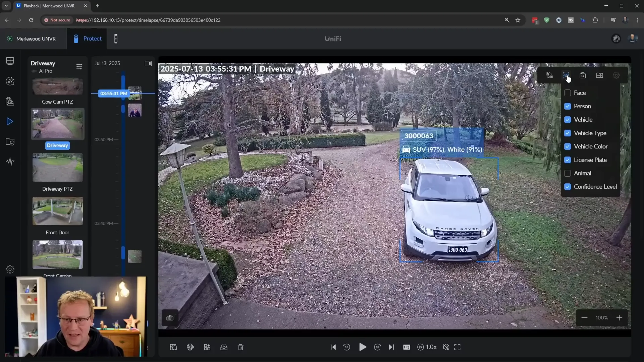Viewport: 644px width, 362px height.
Task: Collapse the timeline panel toggle icon
Action: click(x=148, y=63)
